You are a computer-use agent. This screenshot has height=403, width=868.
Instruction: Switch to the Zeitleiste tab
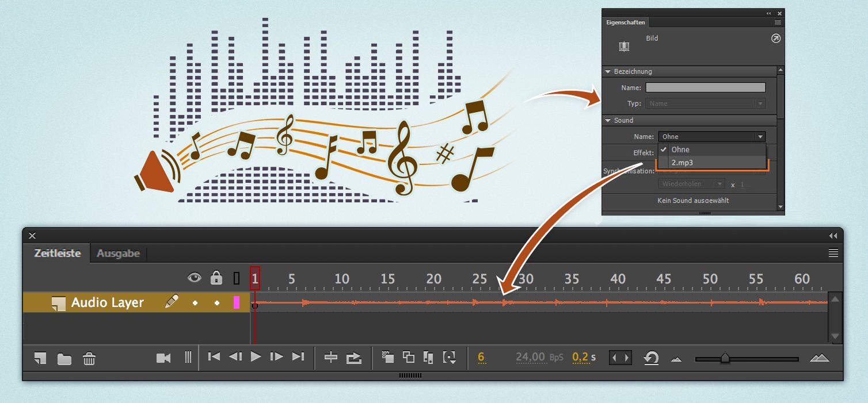[x=57, y=253]
